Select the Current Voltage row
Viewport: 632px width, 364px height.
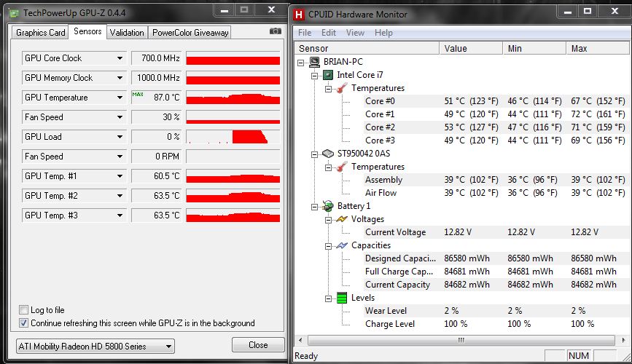tap(495, 232)
